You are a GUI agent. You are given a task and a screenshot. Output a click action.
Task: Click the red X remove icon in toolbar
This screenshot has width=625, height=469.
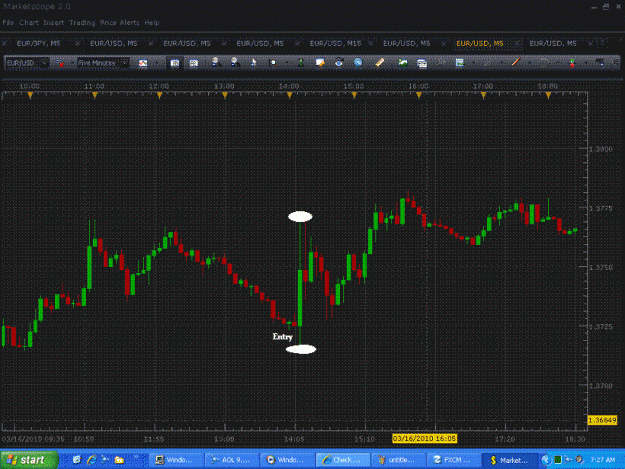point(60,63)
